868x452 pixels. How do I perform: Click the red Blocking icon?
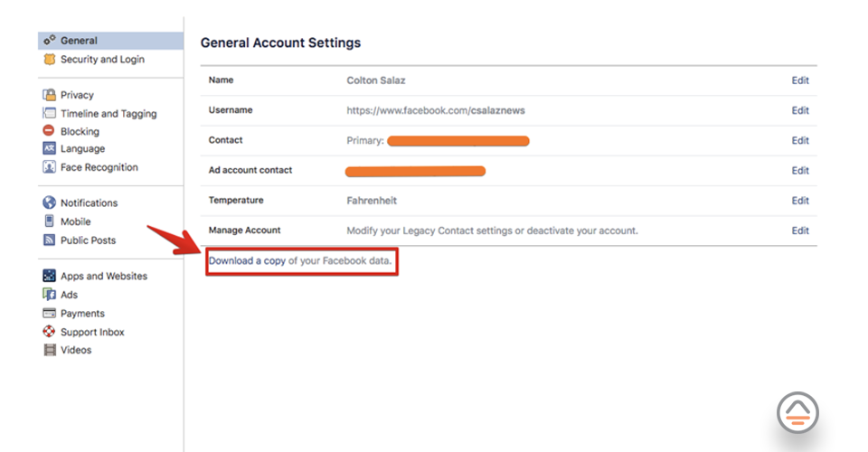pyautogui.click(x=49, y=130)
